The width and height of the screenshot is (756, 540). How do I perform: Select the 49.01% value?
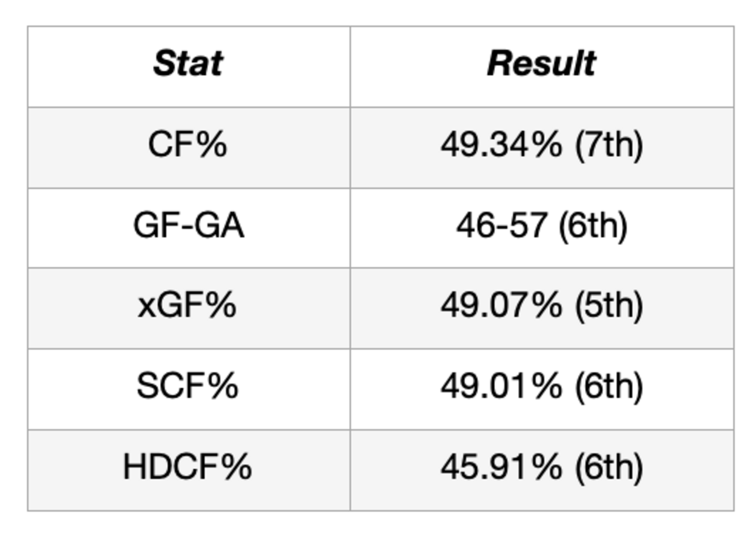tap(501, 386)
